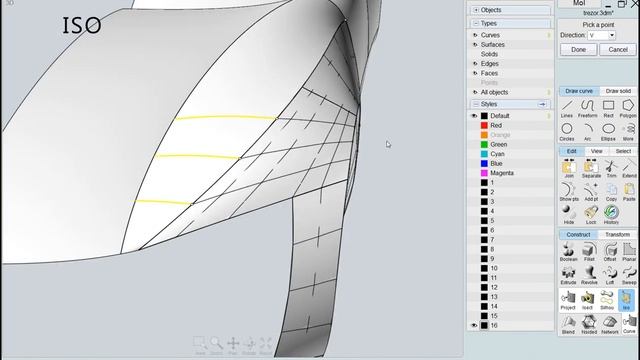Viewport: 640px width, 360px height.
Task: Click the Join tool
Action: pos(569,169)
